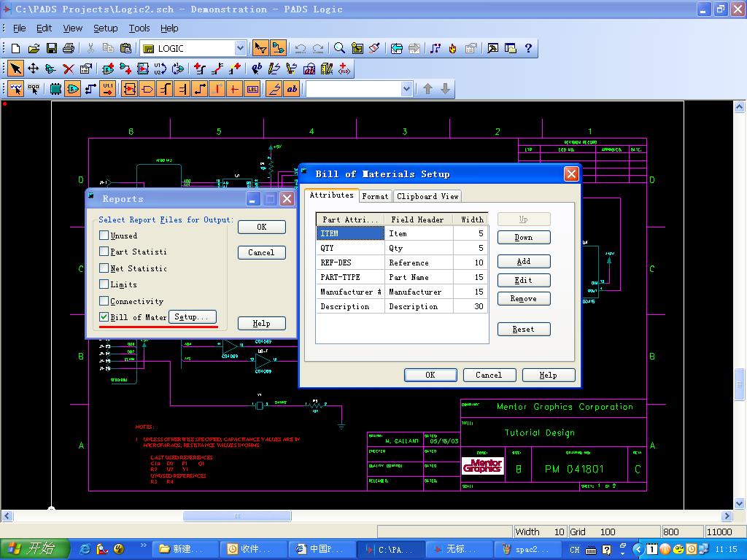Expand the empty combo box in third toolbar
Screen dimensions: 747x560
406,89
